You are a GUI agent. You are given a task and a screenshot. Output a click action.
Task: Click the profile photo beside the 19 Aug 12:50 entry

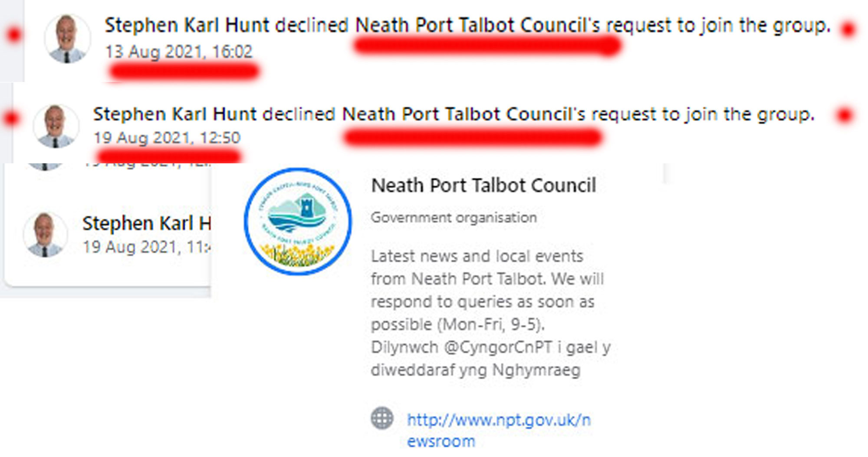pyautogui.click(x=56, y=126)
